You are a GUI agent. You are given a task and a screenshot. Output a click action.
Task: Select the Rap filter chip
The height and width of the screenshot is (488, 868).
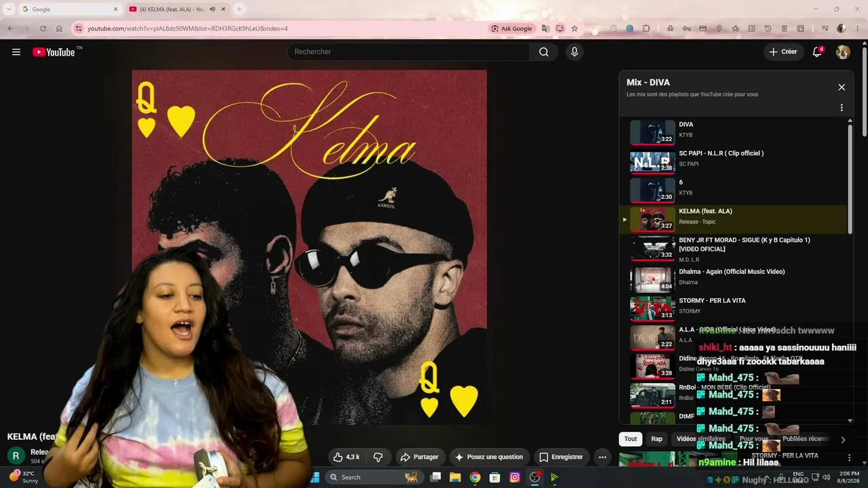click(x=657, y=439)
